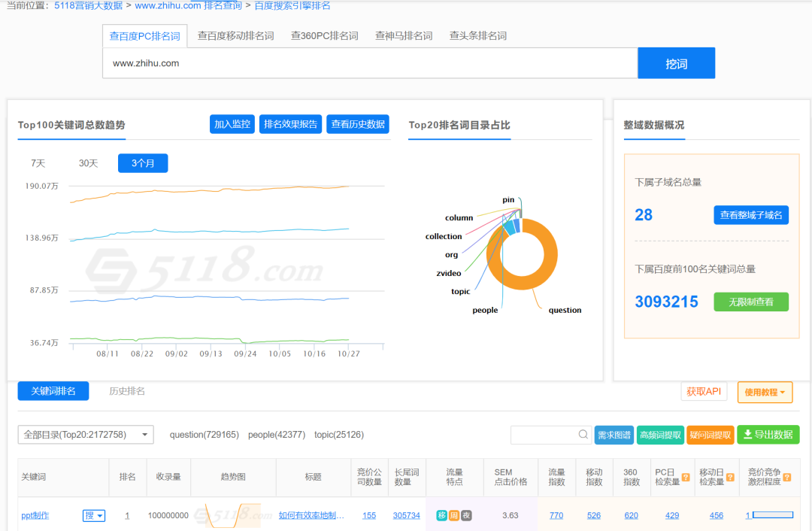
Task: Open the trend sparkline for ppt制作
Action: pos(233,515)
